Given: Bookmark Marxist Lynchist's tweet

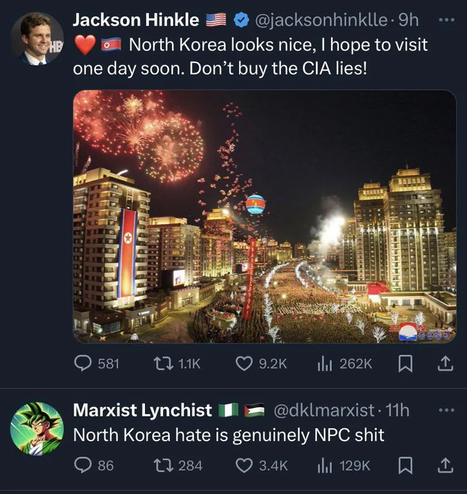Looking at the screenshot, I should pyautogui.click(x=406, y=466).
